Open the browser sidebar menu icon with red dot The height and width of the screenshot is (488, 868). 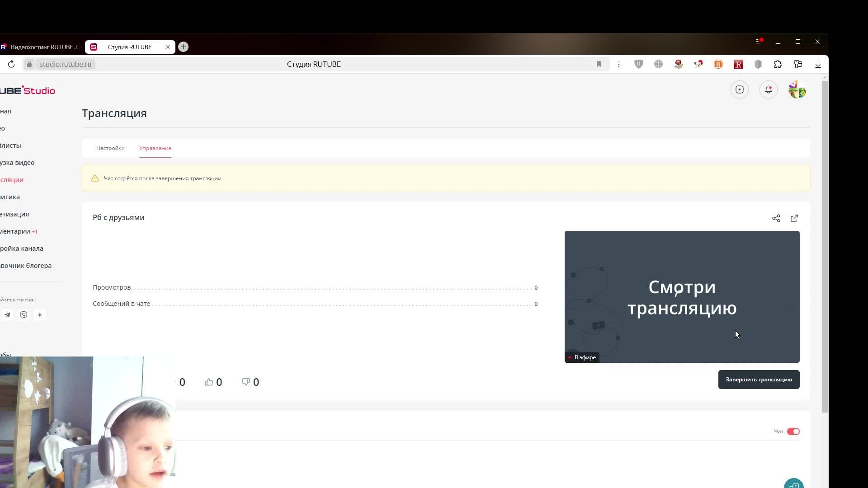759,41
